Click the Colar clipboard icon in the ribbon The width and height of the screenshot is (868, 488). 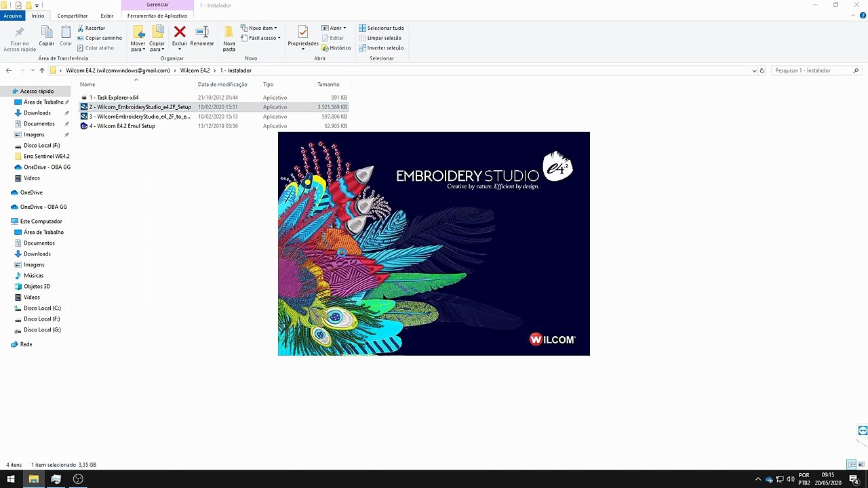pos(66,32)
